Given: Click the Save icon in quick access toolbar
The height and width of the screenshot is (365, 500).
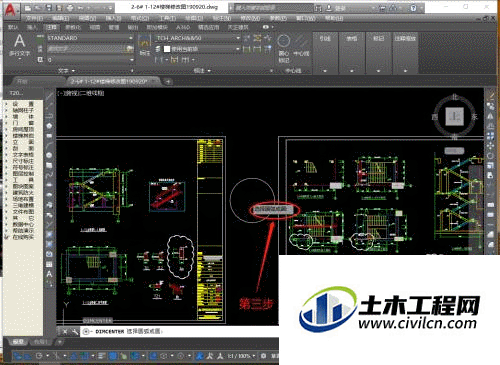Looking at the screenshot, I should [x=49, y=8].
